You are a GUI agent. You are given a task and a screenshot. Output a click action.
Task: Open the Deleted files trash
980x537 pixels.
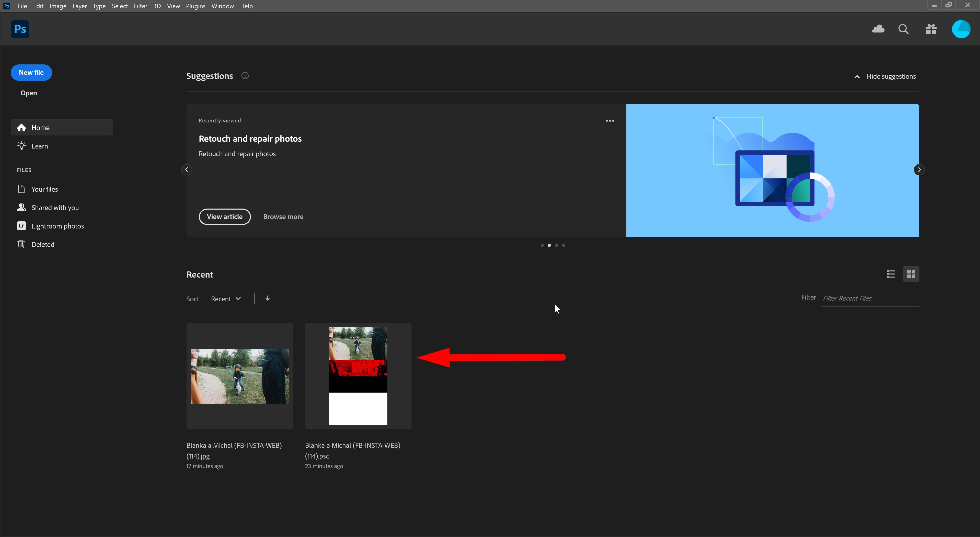tap(43, 244)
